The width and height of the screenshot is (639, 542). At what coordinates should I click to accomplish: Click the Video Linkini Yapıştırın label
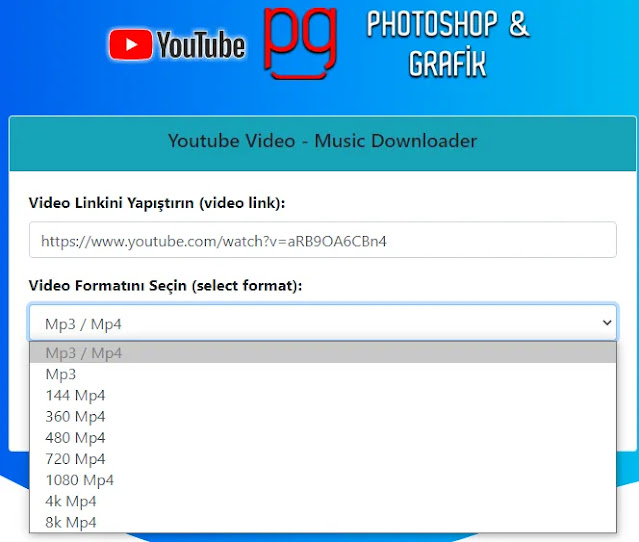157,203
